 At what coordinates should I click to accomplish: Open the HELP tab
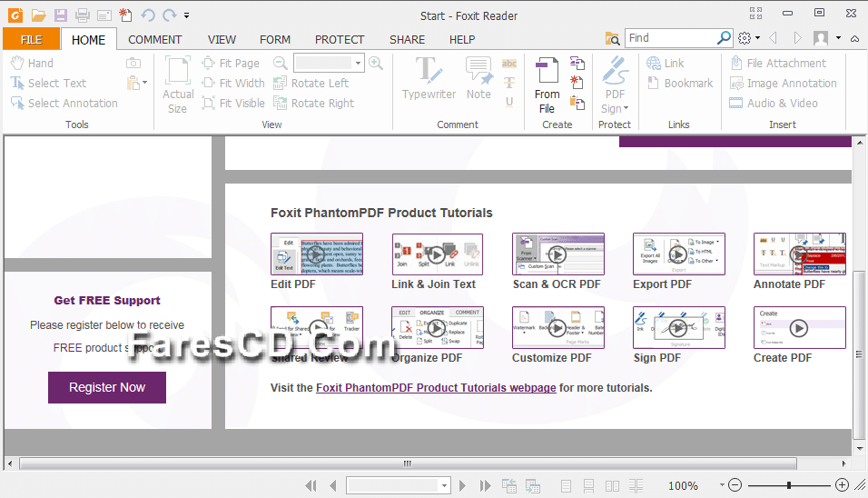pyautogui.click(x=462, y=40)
